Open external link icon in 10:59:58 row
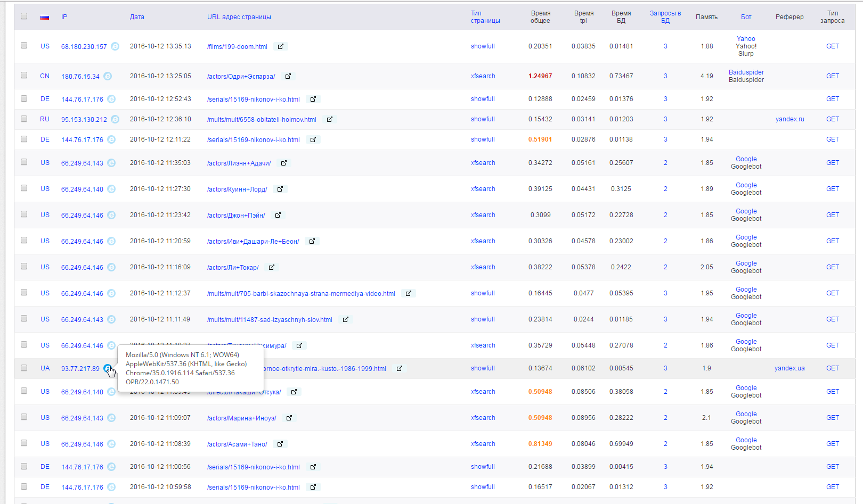The width and height of the screenshot is (863, 504). coord(313,487)
